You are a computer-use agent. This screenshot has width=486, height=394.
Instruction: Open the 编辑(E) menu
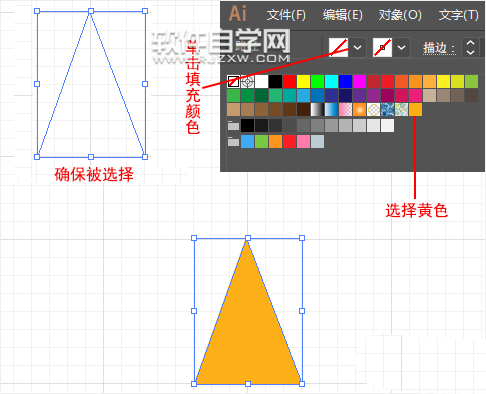342,15
